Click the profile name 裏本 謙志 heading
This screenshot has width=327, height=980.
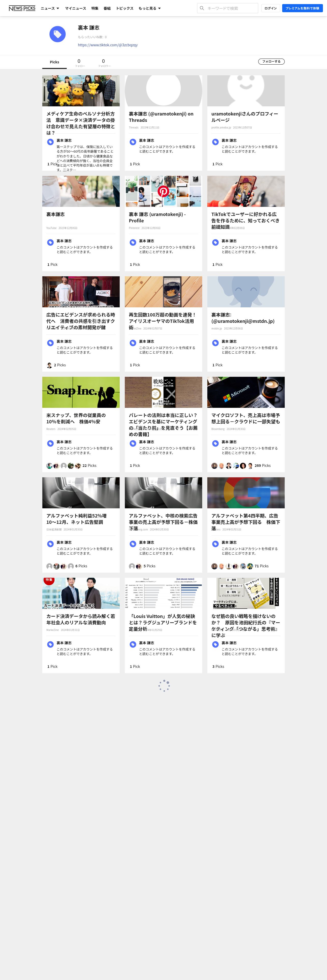[x=89, y=28]
